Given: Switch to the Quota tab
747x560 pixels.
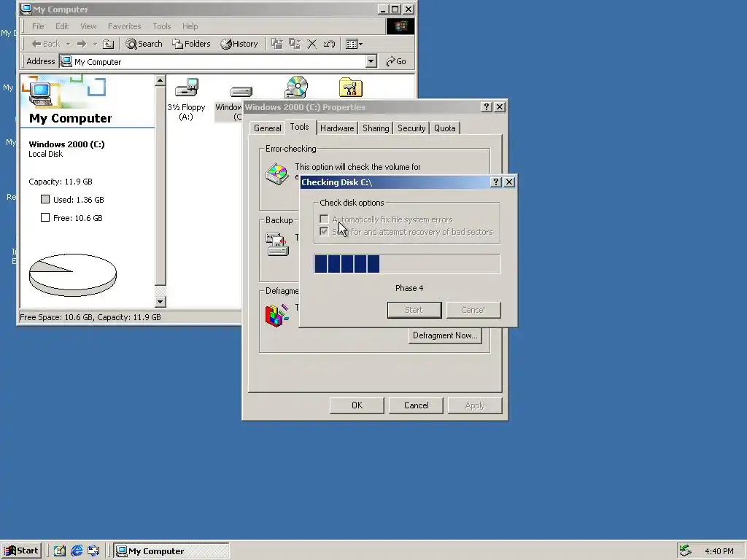Looking at the screenshot, I should tap(444, 128).
